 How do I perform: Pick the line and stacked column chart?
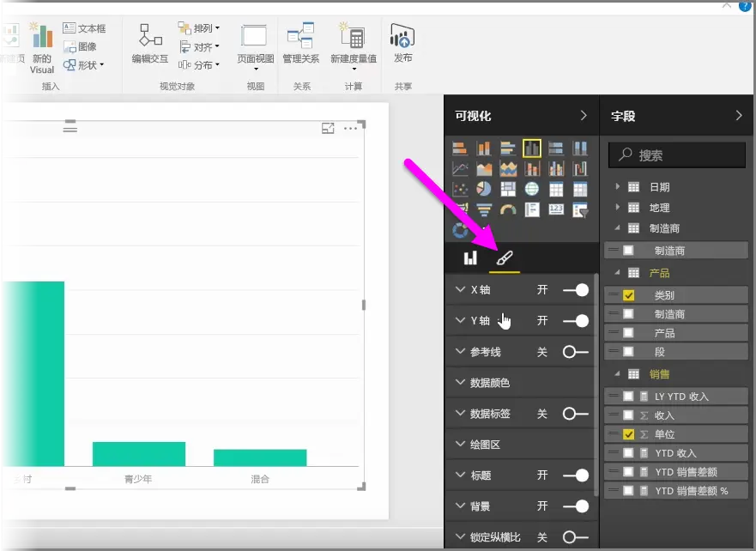coord(532,169)
